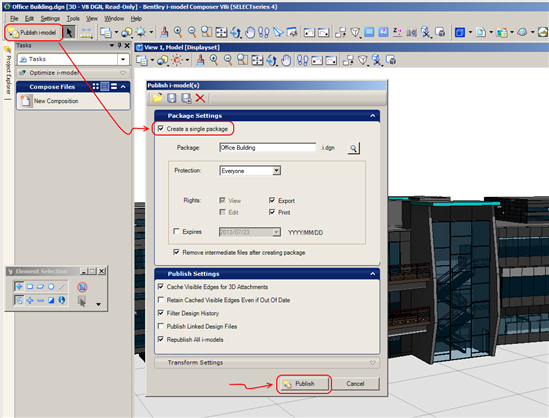
Task: Open the Window menu
Action: coord(114,19)
